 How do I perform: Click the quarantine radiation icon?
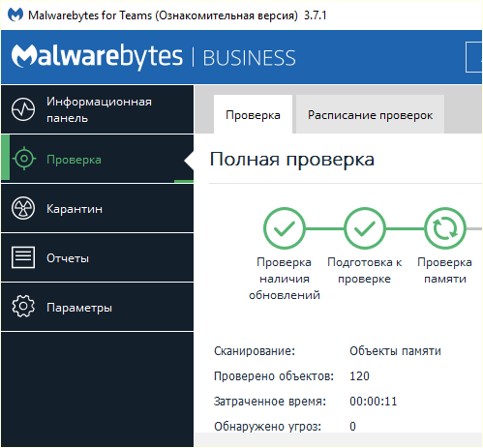[x=23, y=208]
